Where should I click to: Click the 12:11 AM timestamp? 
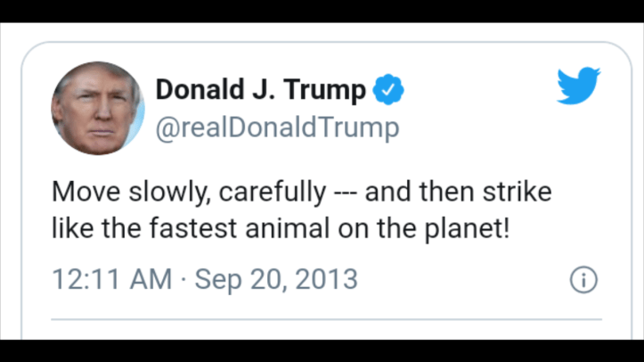tap(112, 279)
